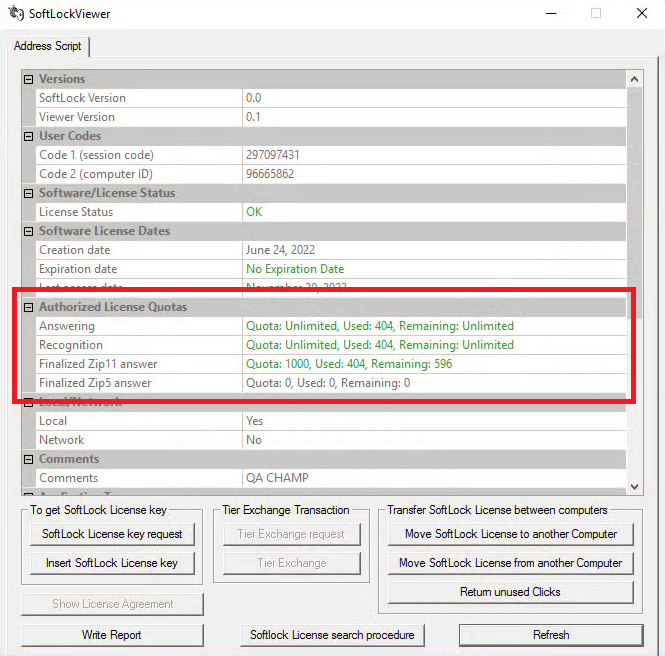Collapse the Authorized License Quotas section

tap(28, 307)
